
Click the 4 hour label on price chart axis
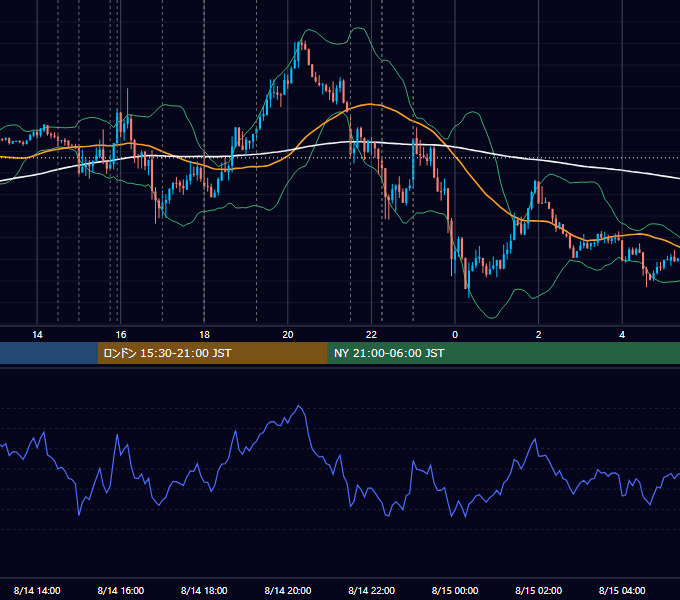point(622,335)
